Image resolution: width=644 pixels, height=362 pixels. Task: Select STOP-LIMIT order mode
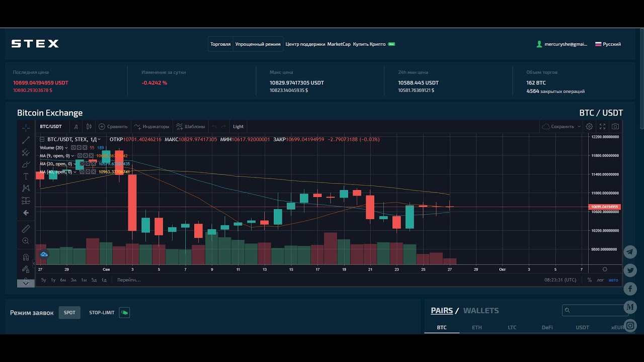tap(102, 313)
